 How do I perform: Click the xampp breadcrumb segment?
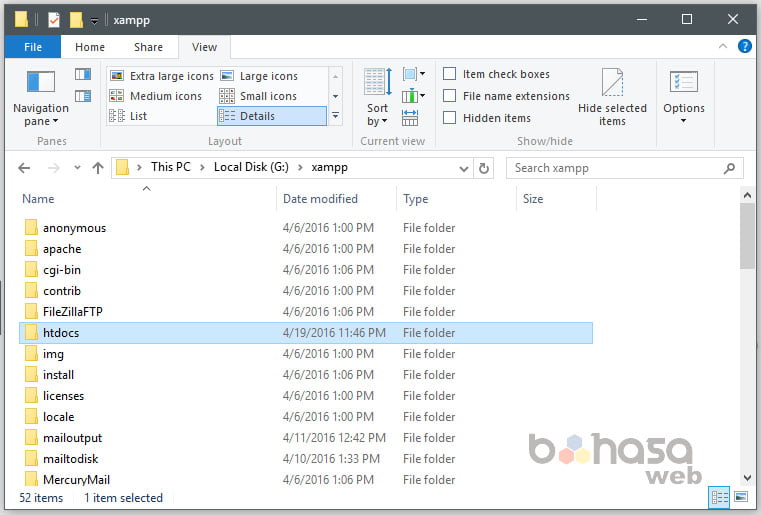click(x=330, y=167)
